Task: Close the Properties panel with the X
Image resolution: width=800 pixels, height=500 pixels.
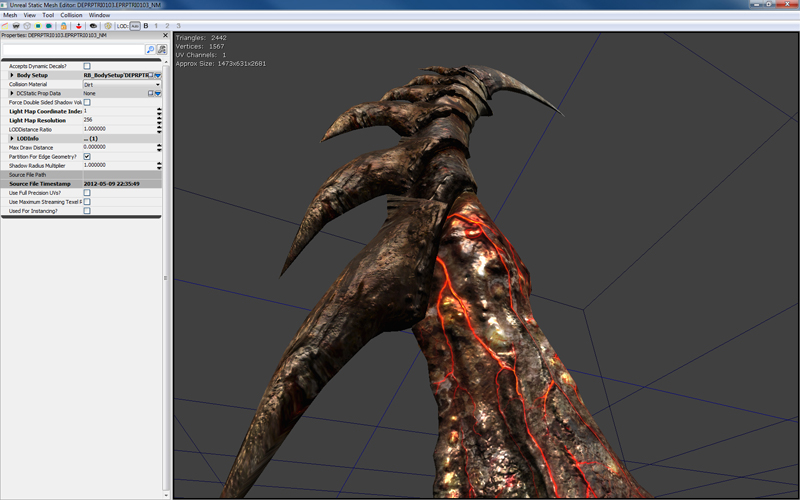Action: tap(165, 35)
